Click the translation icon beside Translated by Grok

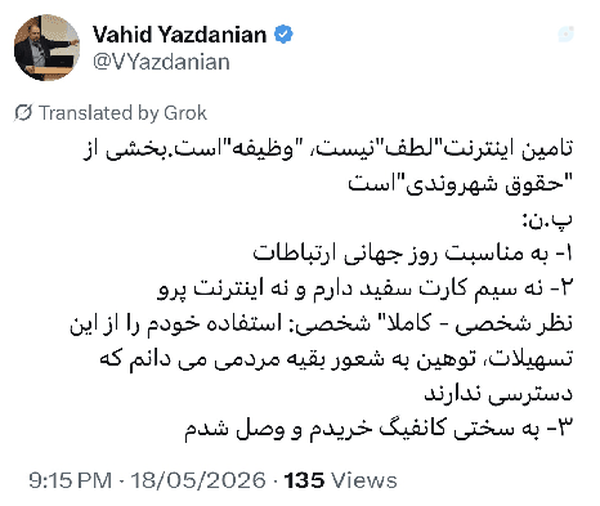click(24, 113)
